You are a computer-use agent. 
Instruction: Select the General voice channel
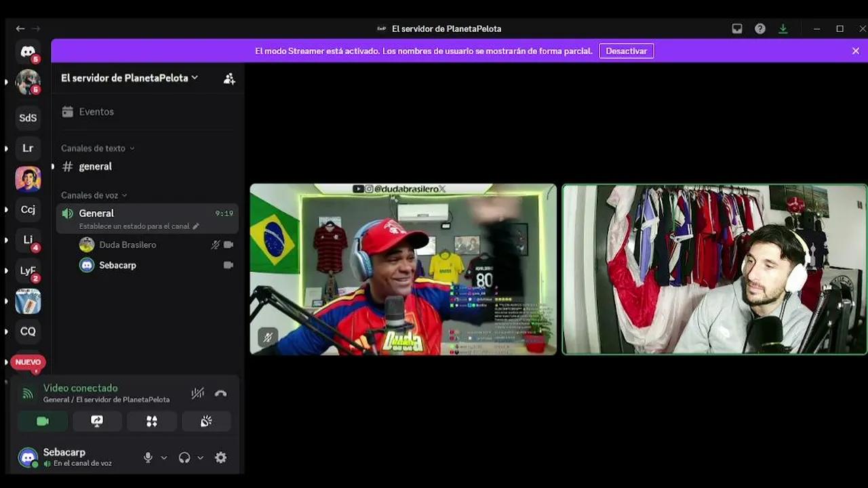[x=148, y=213]
